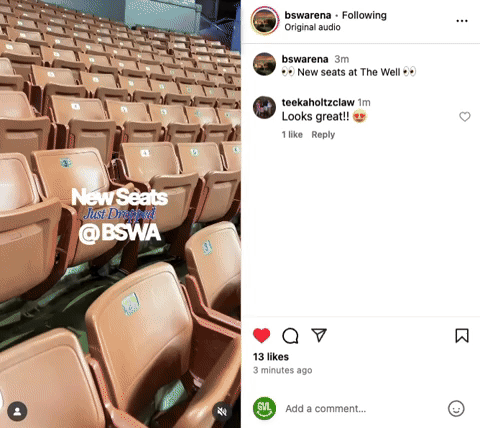Viewport: 480px width, 428px height.
Task: Show tagged people icon on the video
Action: [x=17, y=411]
